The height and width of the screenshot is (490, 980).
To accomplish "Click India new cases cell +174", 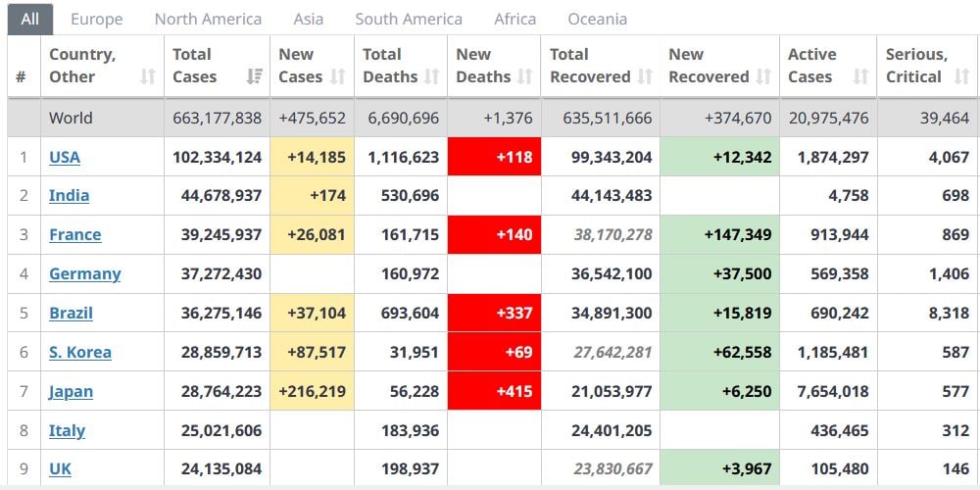I will pyautogui.click(x=312, y=196).
